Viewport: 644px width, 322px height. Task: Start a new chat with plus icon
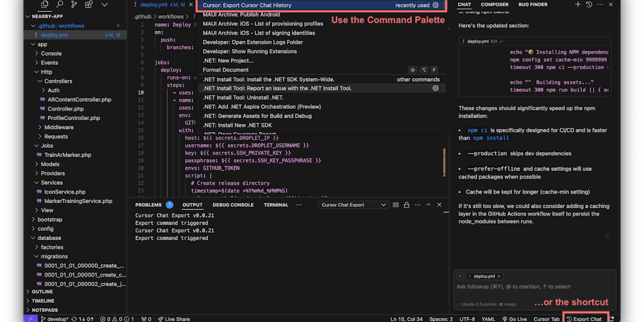577,4
